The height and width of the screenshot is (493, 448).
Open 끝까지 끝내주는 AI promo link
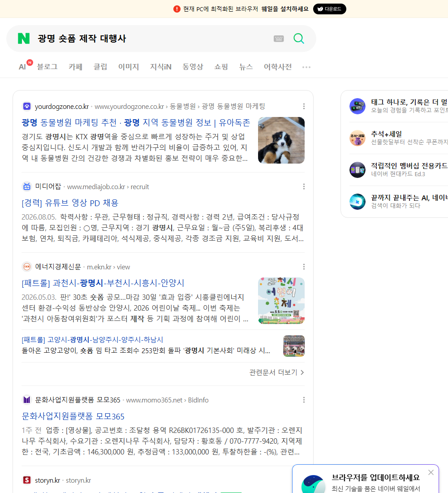pyautogui.click(x=409, y=198)
